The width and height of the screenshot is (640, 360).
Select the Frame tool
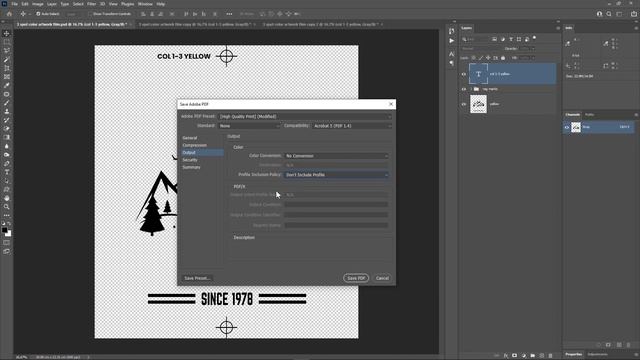[x=7, y=76]
